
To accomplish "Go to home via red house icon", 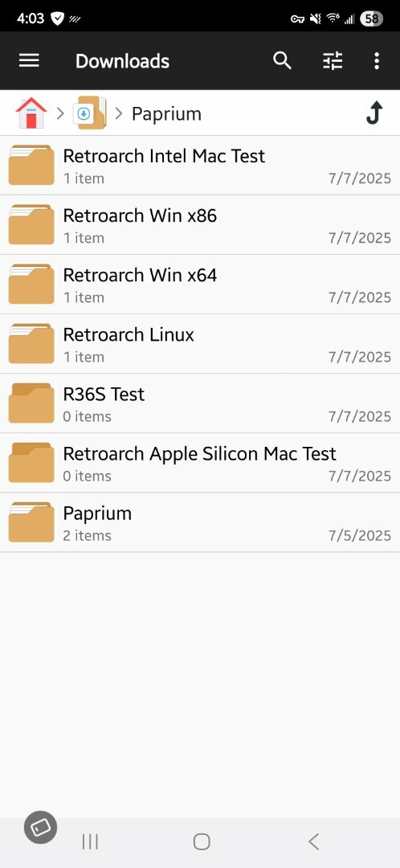I will pos(31,113).
